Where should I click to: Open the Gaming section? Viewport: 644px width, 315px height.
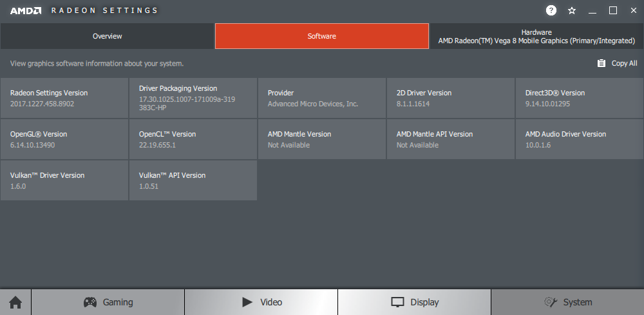[108, 302]
